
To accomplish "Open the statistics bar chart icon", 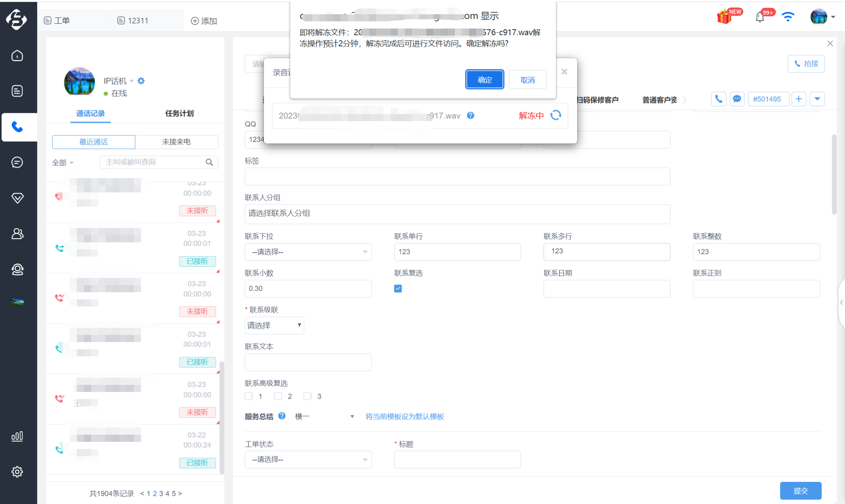I will (17, 436).
